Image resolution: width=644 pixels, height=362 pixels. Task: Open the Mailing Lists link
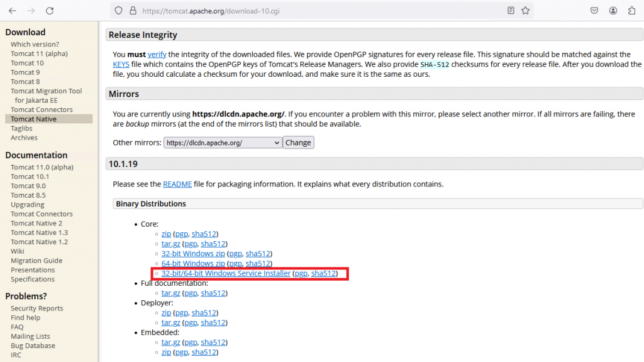[x=30, y=336]
